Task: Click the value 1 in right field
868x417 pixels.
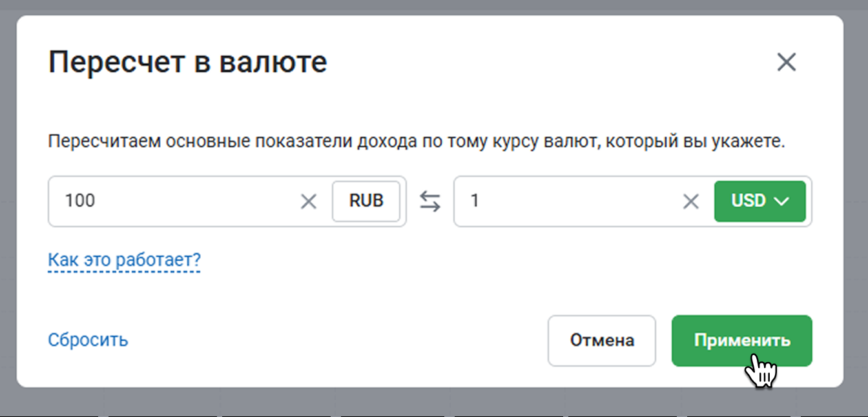Action: (475, 201)
